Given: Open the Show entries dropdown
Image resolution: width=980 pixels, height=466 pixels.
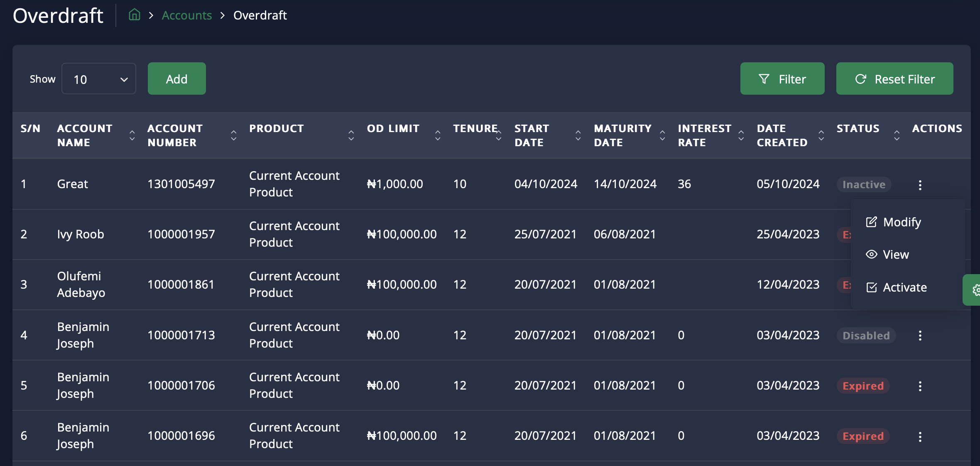Looking at the screenshot, I should [99, 79].
